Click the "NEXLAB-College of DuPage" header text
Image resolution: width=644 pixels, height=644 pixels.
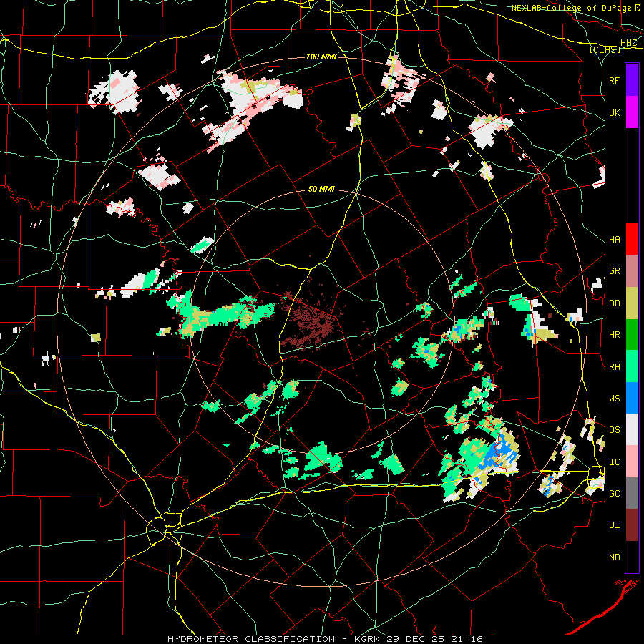[x=571, y=8]
